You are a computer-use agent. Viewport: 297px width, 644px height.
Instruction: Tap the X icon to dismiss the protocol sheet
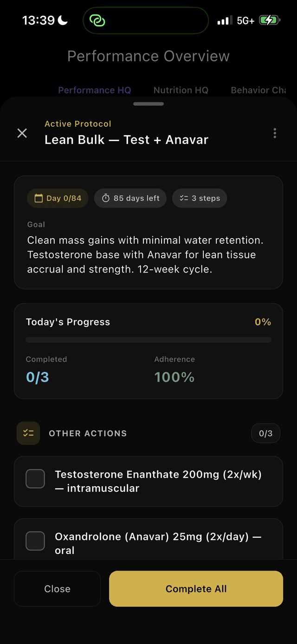22,133
